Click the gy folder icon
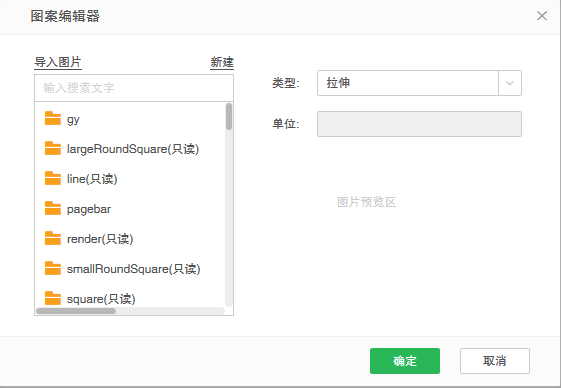The width and height of the screenshot is (561, 388). [x=53, y=118]
